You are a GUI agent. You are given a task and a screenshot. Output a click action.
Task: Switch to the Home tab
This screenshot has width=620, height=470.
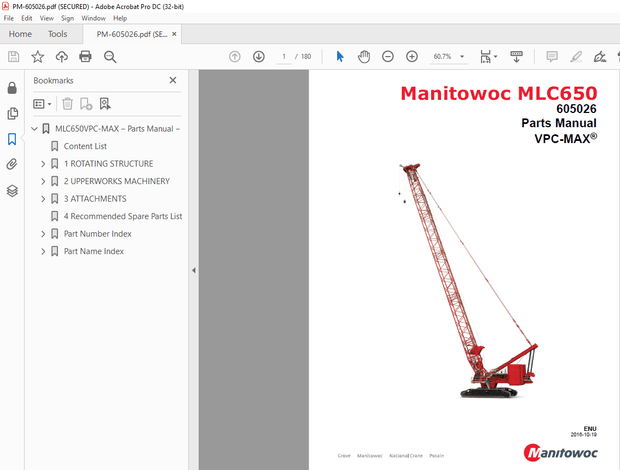(20, 34)
